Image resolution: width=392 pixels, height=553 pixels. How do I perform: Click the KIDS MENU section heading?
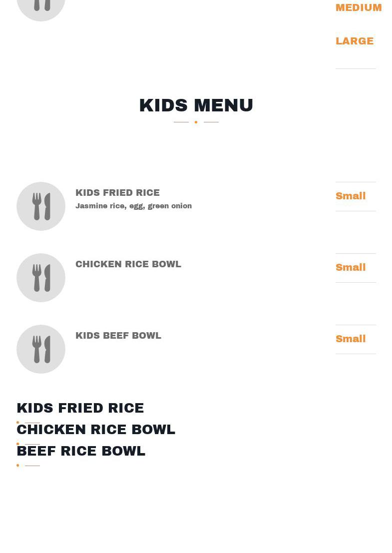tap(196, 105)
